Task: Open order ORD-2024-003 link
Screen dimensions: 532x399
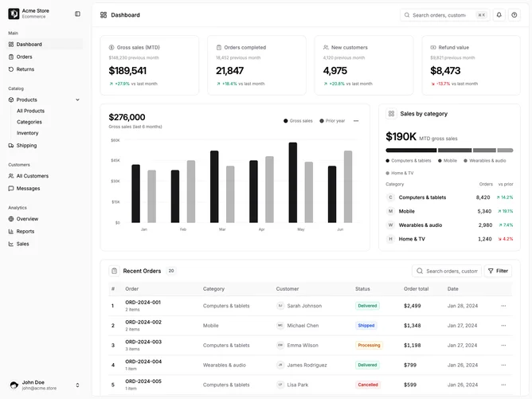Action: (143, 342)
